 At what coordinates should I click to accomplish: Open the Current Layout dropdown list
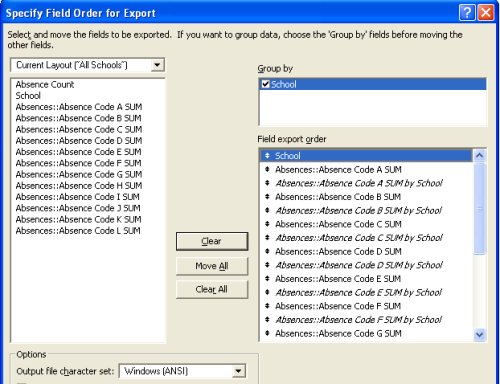157,65
